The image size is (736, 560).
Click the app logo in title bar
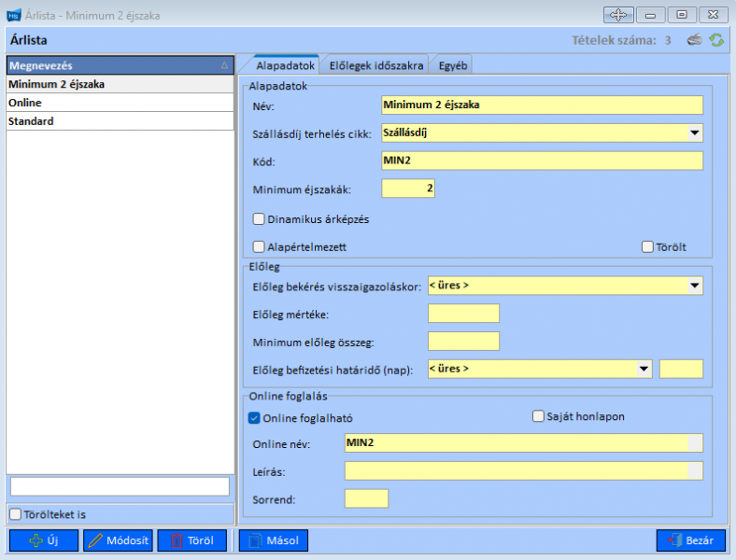tap(14, 16)
